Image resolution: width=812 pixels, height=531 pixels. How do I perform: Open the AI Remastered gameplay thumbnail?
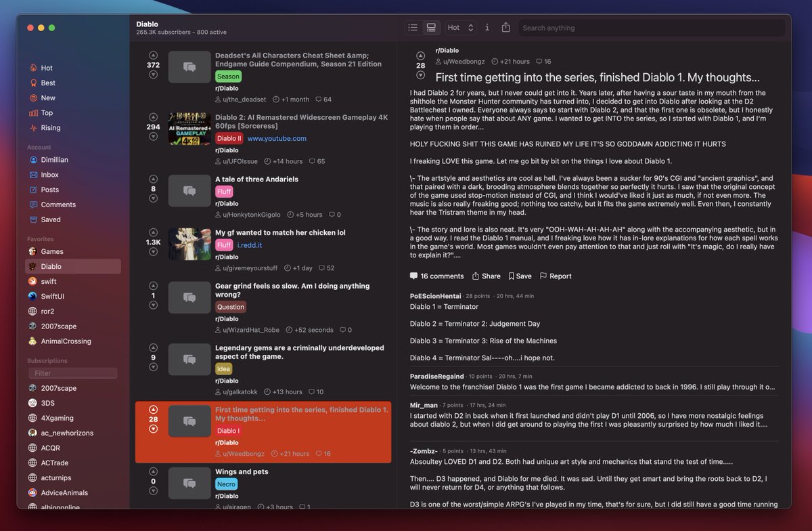click(189, 129)
